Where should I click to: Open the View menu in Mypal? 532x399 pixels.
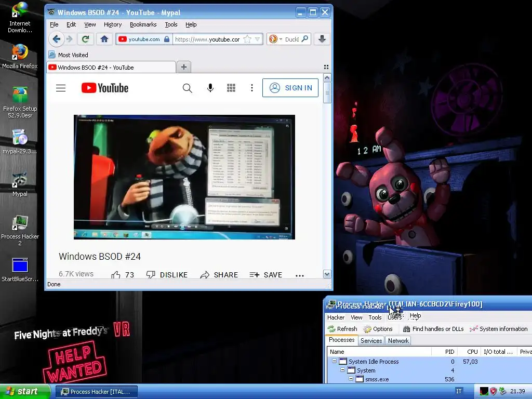click(x=90, y=24)
